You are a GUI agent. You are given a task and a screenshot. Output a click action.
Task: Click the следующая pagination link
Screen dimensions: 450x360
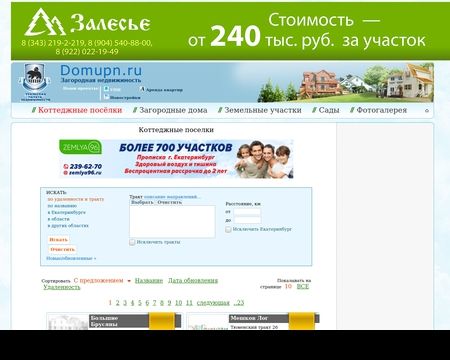point(213,303)
